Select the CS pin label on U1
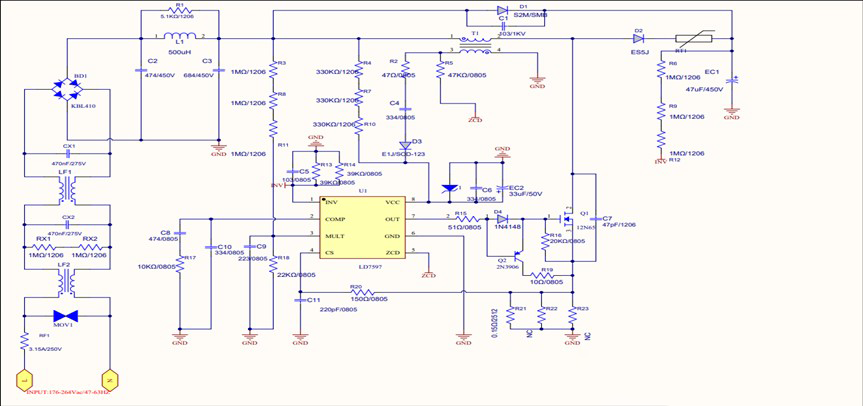Viewport: 863px width, 406px height. pyautogui.click(x=330, y=253)
